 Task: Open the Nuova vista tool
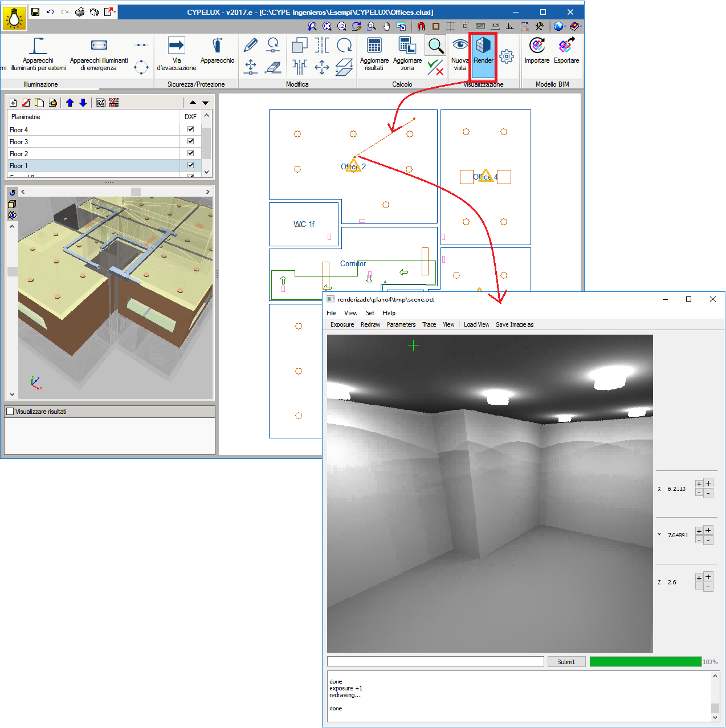[460, 54]
